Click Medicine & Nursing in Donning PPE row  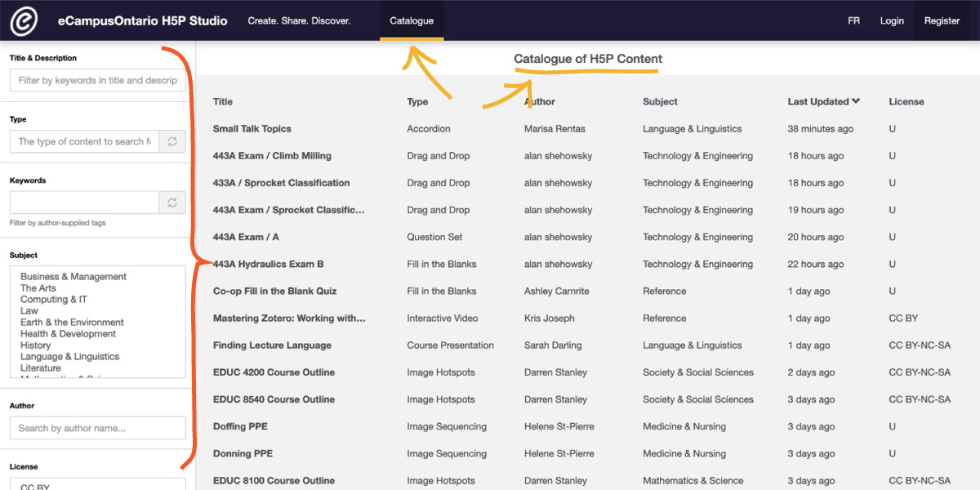coord(684,453)
